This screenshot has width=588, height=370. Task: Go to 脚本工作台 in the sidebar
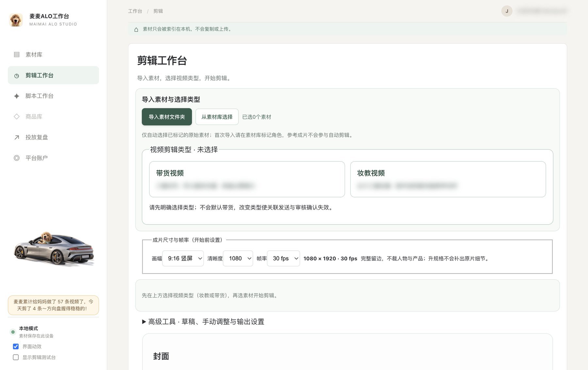pos(53,96)
